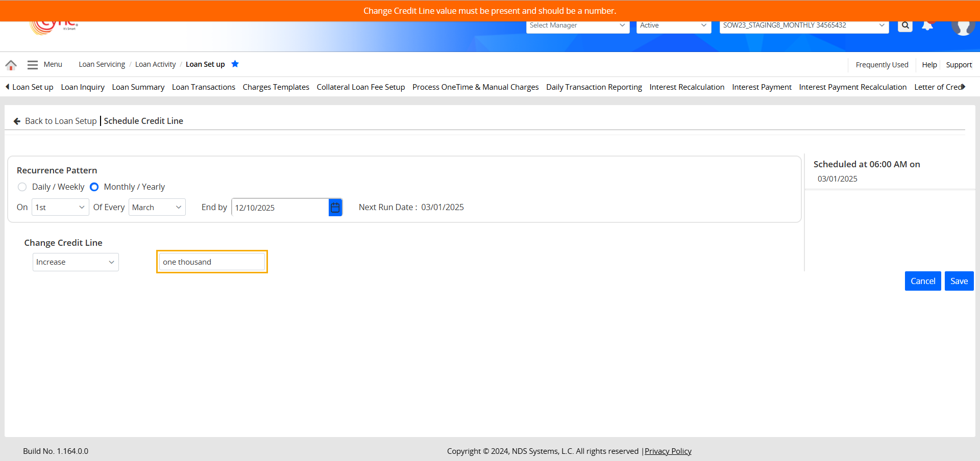Open the Of Every month dropdown
This screenshot has width=980, height=461.
(157, 208)
